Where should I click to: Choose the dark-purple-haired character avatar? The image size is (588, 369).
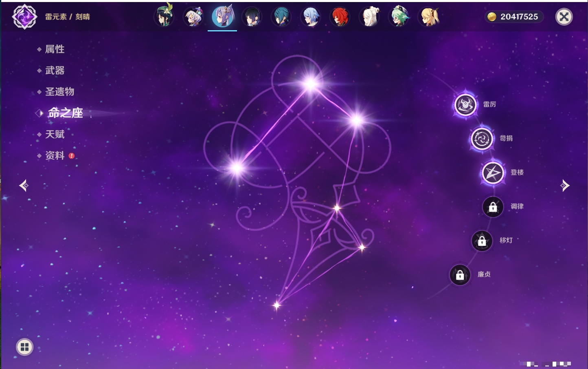[x=252, y=17]
